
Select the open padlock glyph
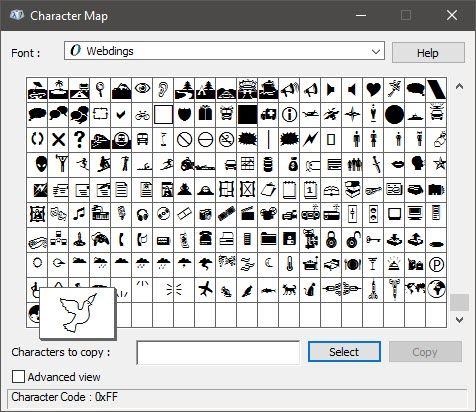[x=352, y=239]
